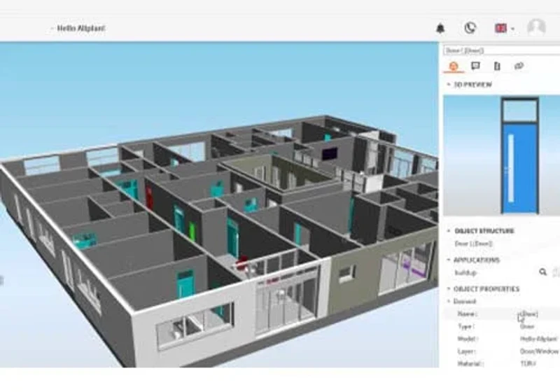Click the magnifier icon beside buildup

point(543,272)
